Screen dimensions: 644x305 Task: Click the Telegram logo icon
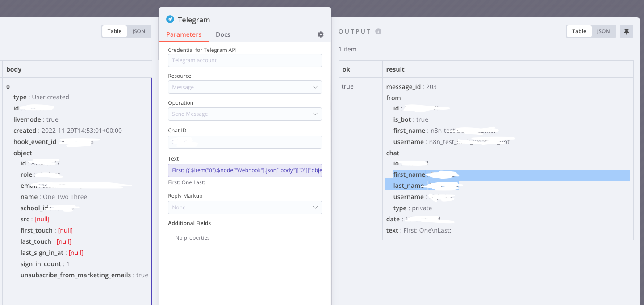tap(170, 19)
